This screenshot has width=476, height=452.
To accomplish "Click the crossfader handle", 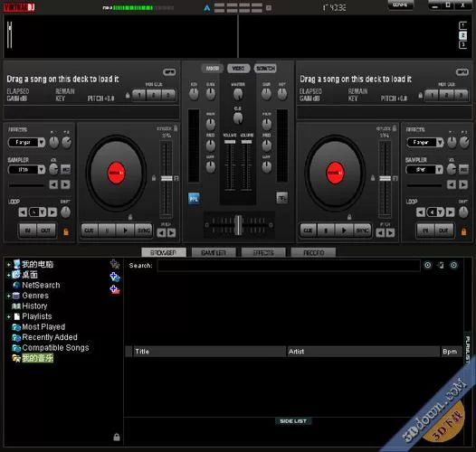I will coord(239,225).
